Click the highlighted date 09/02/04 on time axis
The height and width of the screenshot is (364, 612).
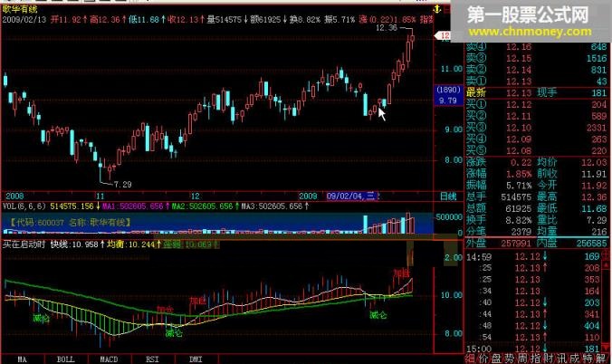pyautogui.click(x=350, y=196)
